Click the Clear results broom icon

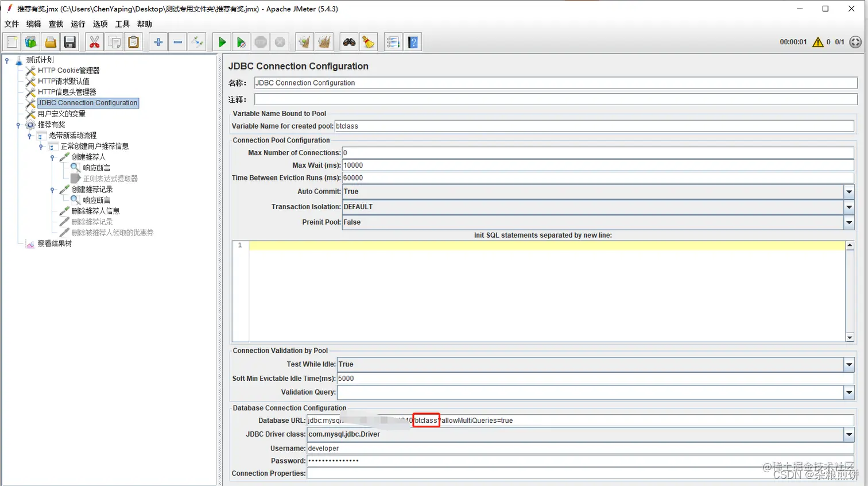[305, 42]
